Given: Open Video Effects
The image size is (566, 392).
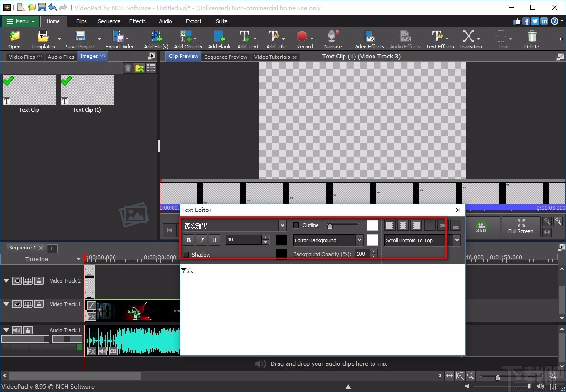Looking at the screenshot, I should click(369, 39).
